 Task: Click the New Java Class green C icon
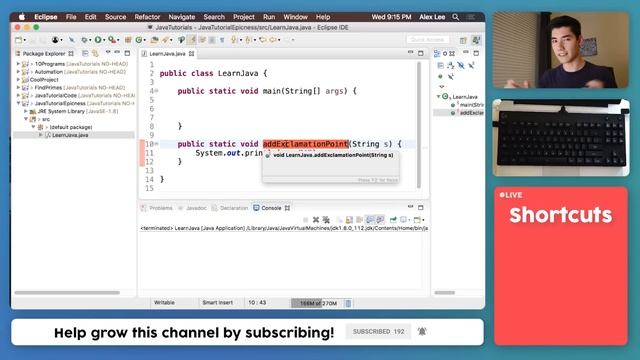139,40
